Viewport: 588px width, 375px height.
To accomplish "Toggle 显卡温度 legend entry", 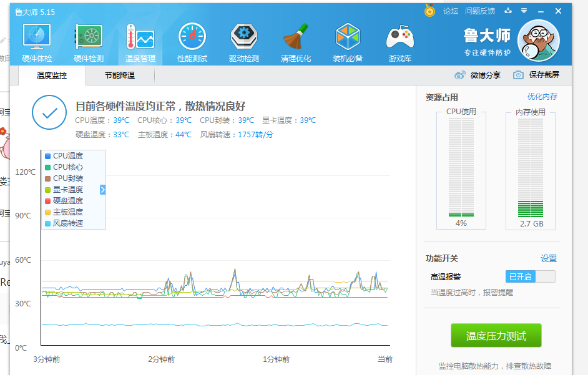I will pos(64,190).
